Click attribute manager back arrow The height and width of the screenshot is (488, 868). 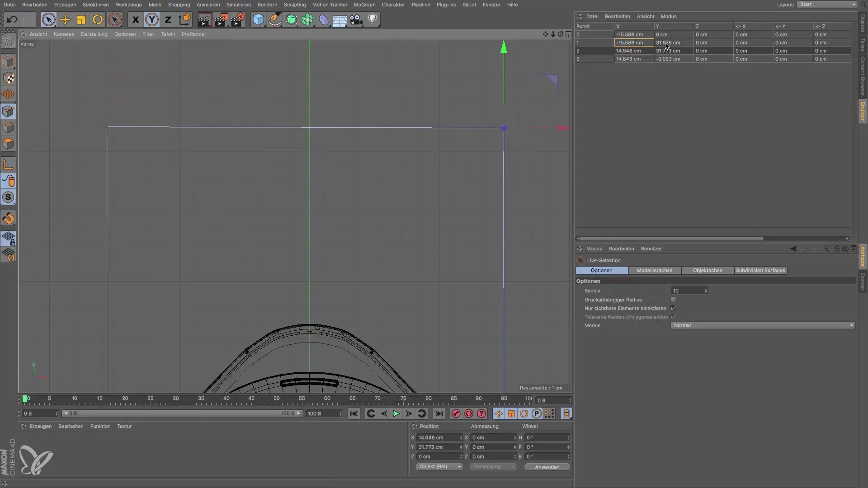[793, 249]
